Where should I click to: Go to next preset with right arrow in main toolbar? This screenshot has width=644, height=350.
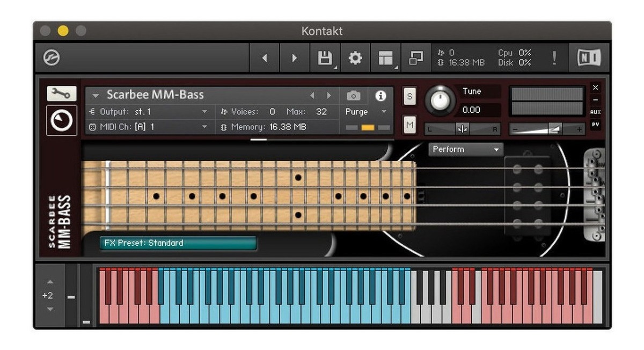point(294,58)
